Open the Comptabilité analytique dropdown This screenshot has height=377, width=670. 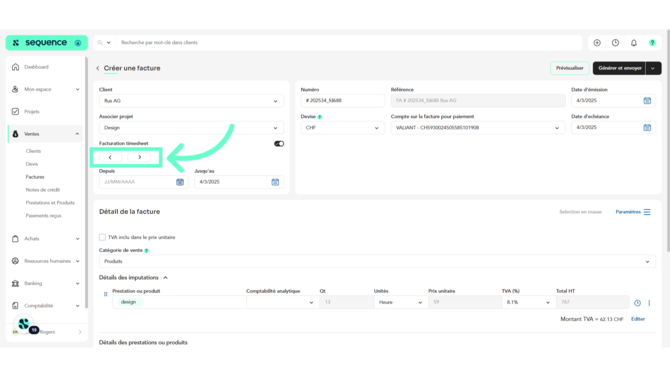282,302
